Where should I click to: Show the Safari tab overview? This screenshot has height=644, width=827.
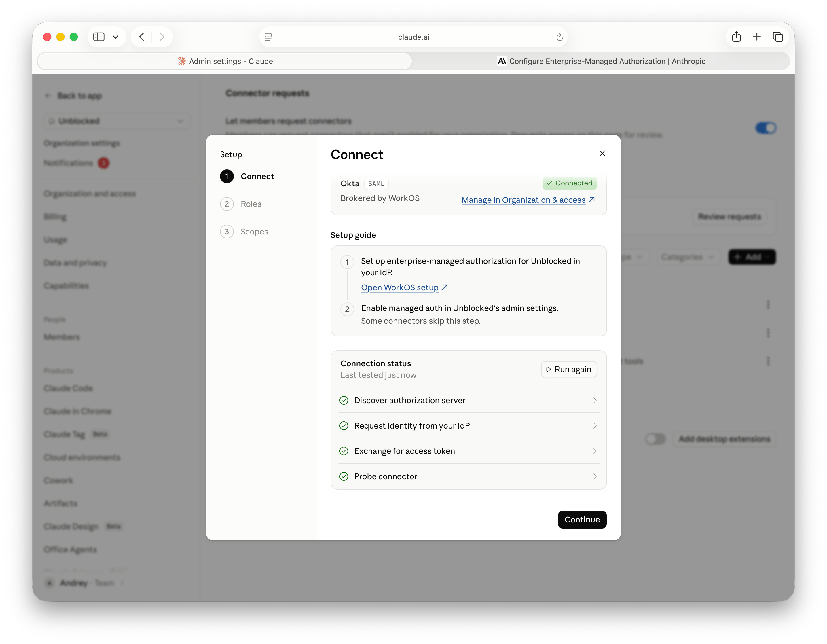(777, 37)
